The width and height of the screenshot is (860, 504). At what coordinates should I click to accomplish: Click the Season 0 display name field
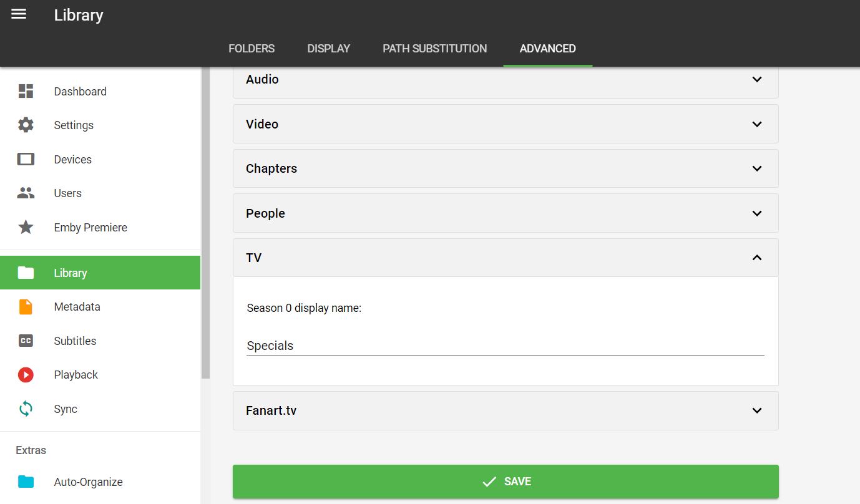pyautogui.click(x=505, y=346)
